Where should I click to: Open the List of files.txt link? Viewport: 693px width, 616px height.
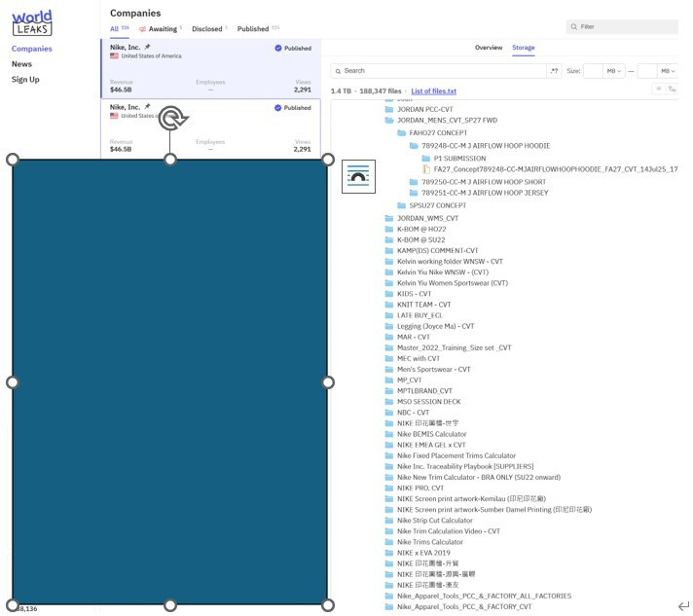point(433,91)
